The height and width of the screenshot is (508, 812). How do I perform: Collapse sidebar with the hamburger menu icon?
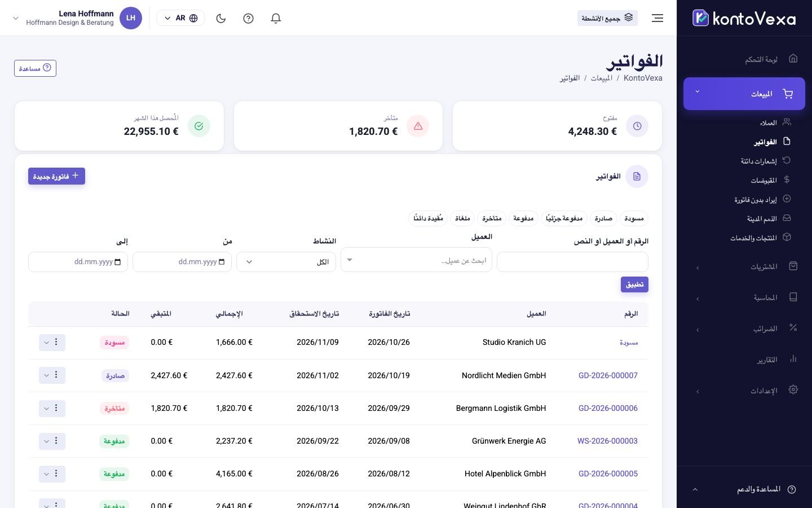(x=657, y=18)
